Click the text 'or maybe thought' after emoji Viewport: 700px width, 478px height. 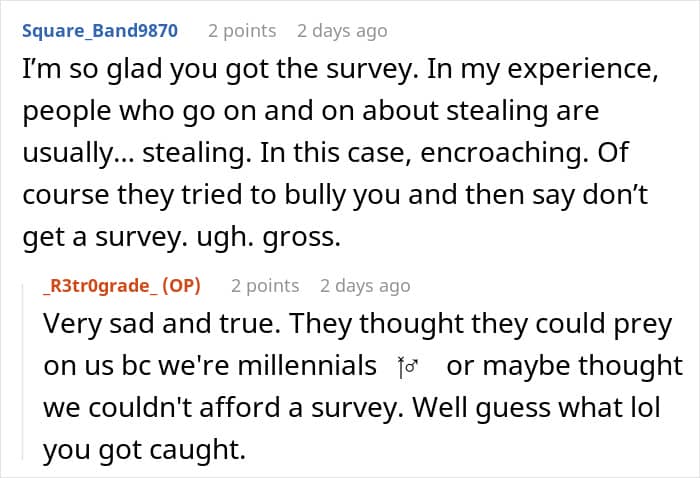click(x=565, y=366)
